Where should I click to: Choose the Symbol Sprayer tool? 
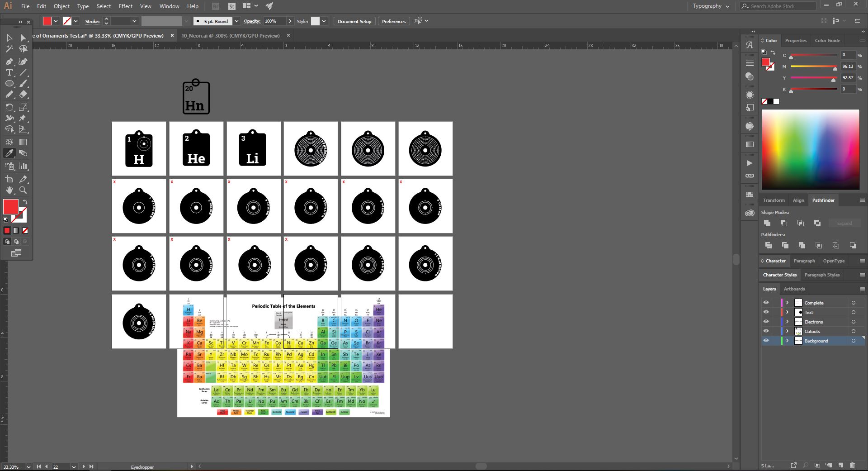click(x=9, y=166)
